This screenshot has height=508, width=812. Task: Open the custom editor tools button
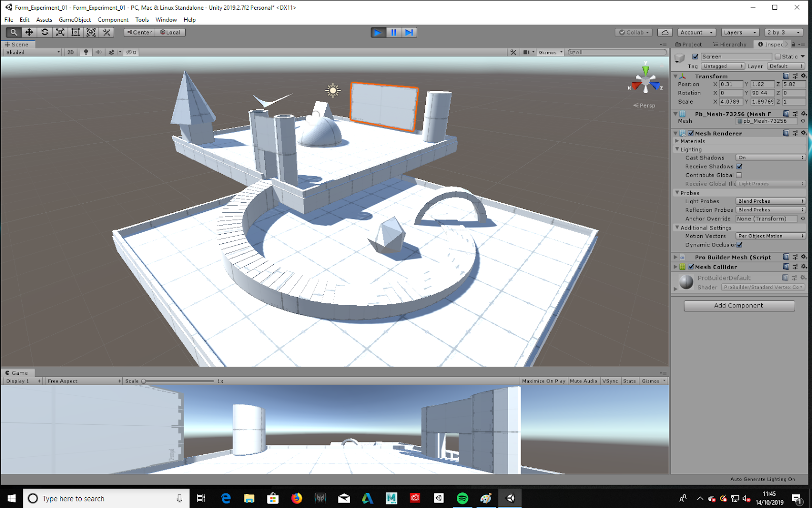[107, 33]
